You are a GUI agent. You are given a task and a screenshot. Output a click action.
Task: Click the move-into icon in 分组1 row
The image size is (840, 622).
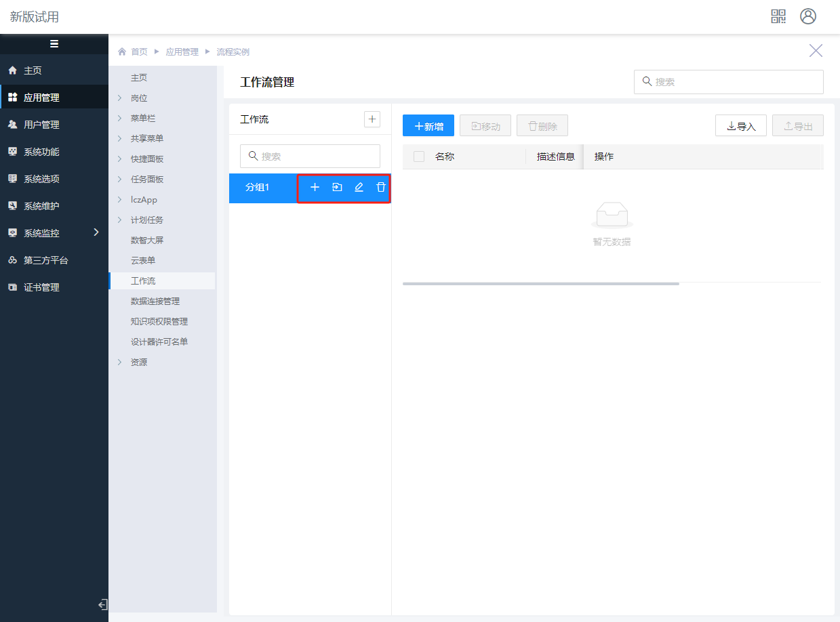coord(337,187)
